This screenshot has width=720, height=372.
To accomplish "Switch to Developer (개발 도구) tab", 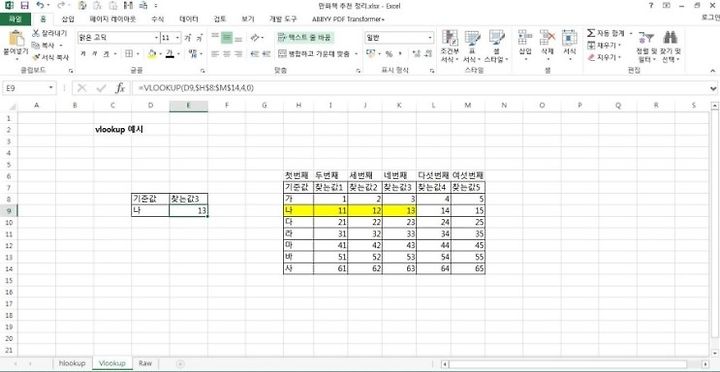I will [283, 19].
